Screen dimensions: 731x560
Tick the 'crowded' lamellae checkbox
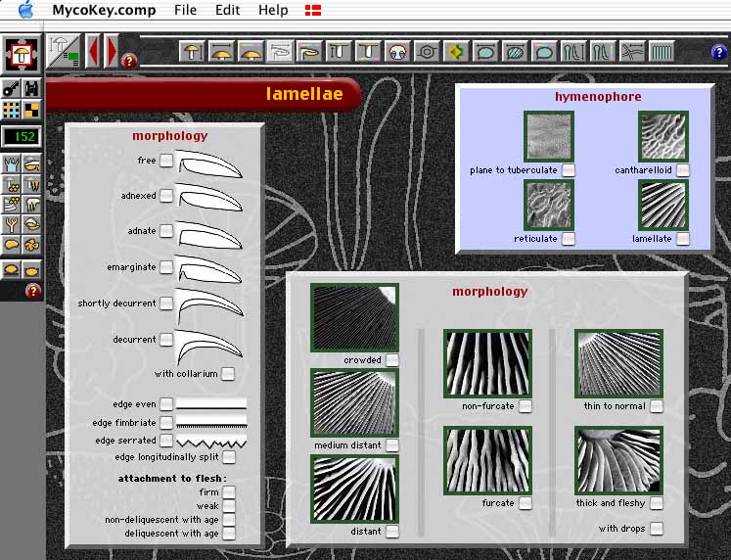[391, 360]
